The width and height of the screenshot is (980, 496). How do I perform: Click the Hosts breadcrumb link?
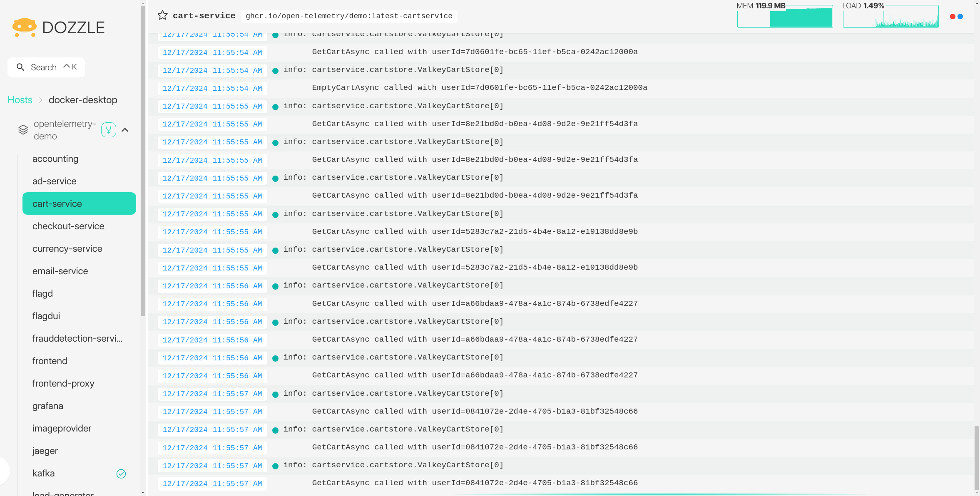pos(20,100)
